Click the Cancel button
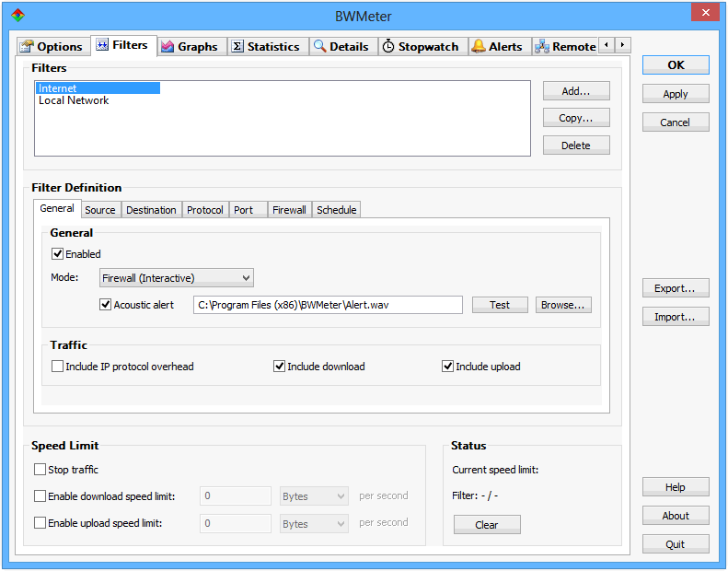 pyautogui.click(x=676, y=122)
